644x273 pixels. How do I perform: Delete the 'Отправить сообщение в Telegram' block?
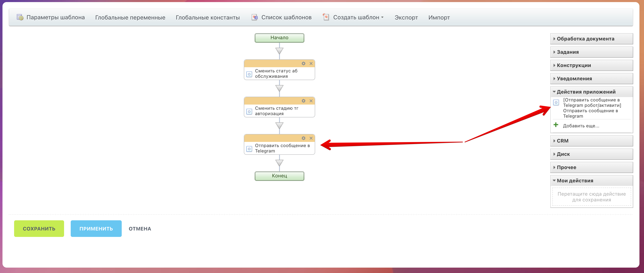click(x=311, y=138)
